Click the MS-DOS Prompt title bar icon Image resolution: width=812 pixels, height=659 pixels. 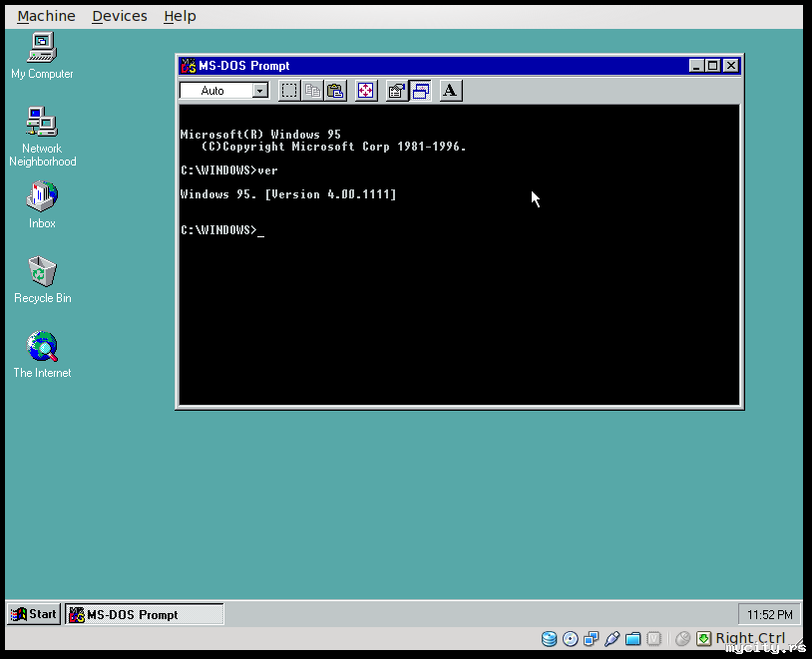click(188, 66)
